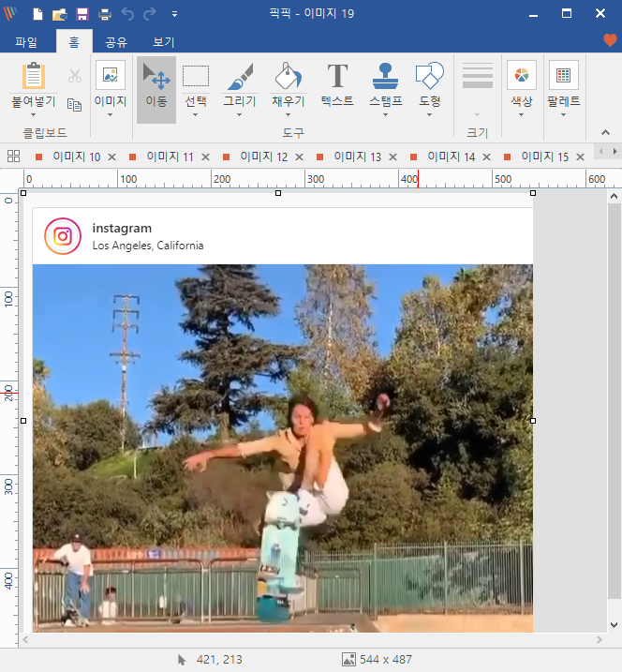Click the copy icon in clipboard group
Image resolution: width=622 pixels, height=672 pixels.
pyautogui.click(x=75, y=104)
